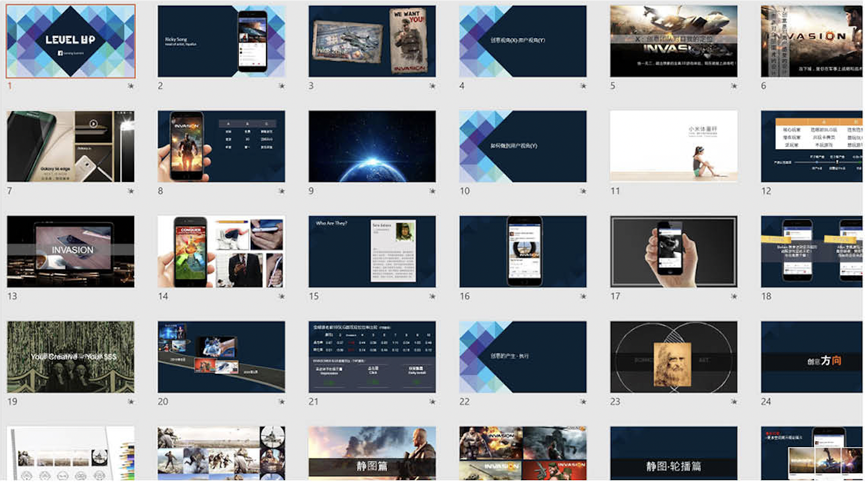Image resolution: width=868 pixels, height=482 pixels.
Task: Select slide 17 hand holding phone thumbnail
Action: (x=674, y=251)
